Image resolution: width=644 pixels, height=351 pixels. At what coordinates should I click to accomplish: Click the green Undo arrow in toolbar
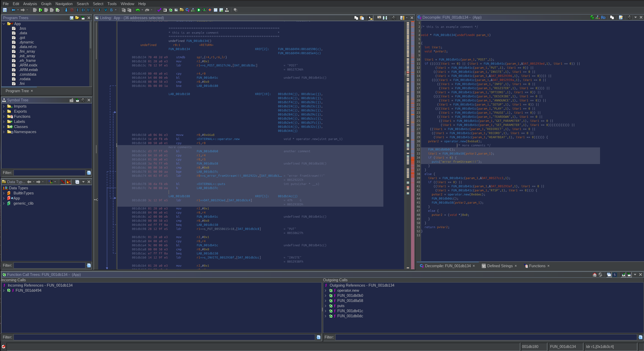(x=138, y=10)
